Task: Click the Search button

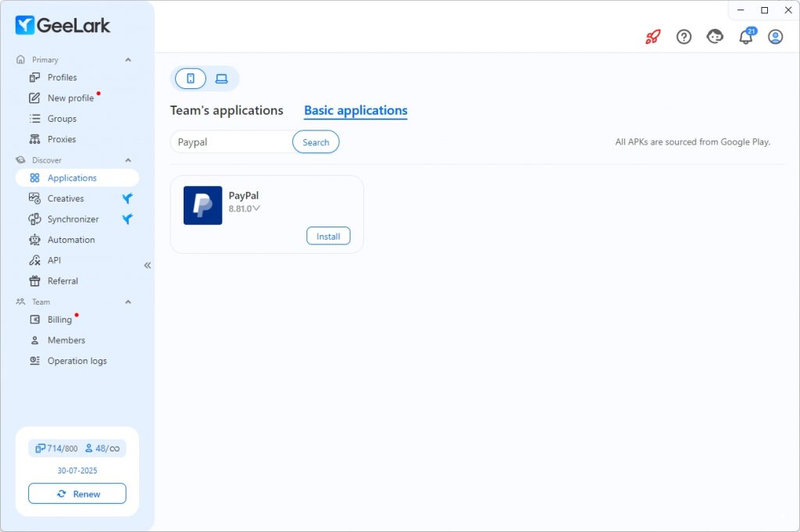Action: (316, 142)
